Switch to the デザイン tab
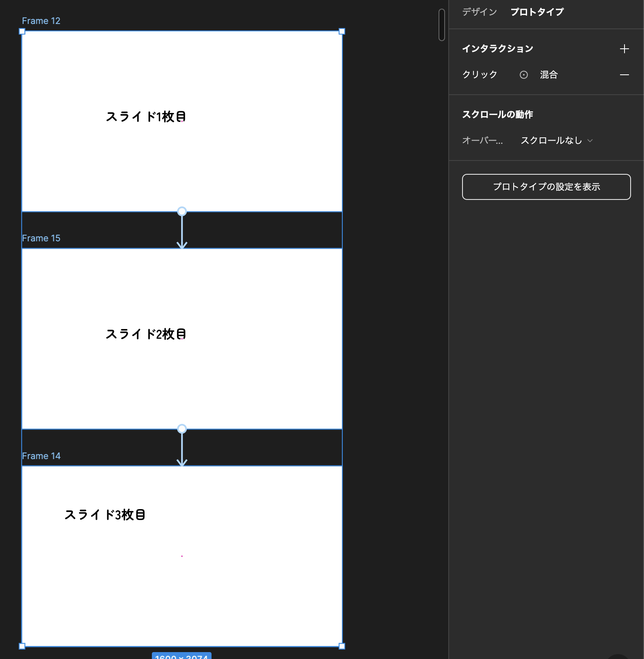Screen dimensions: 644x659 click(480, 12)
